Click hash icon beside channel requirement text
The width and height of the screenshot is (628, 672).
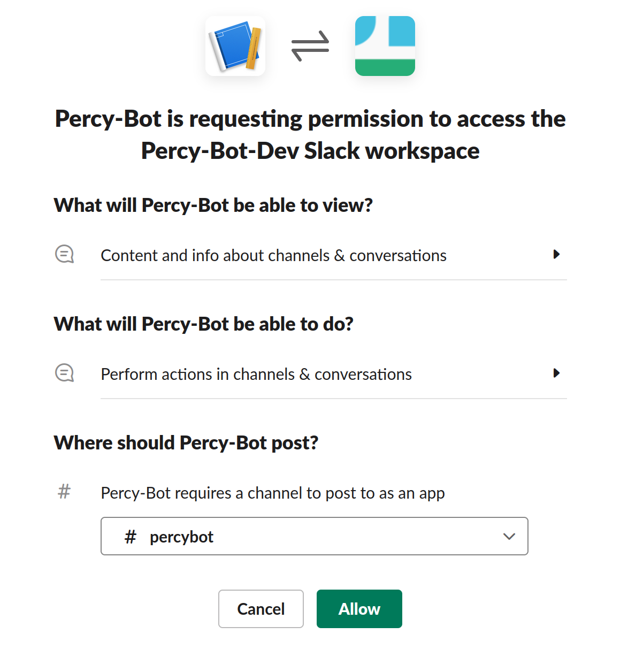(x=64, y=491)
